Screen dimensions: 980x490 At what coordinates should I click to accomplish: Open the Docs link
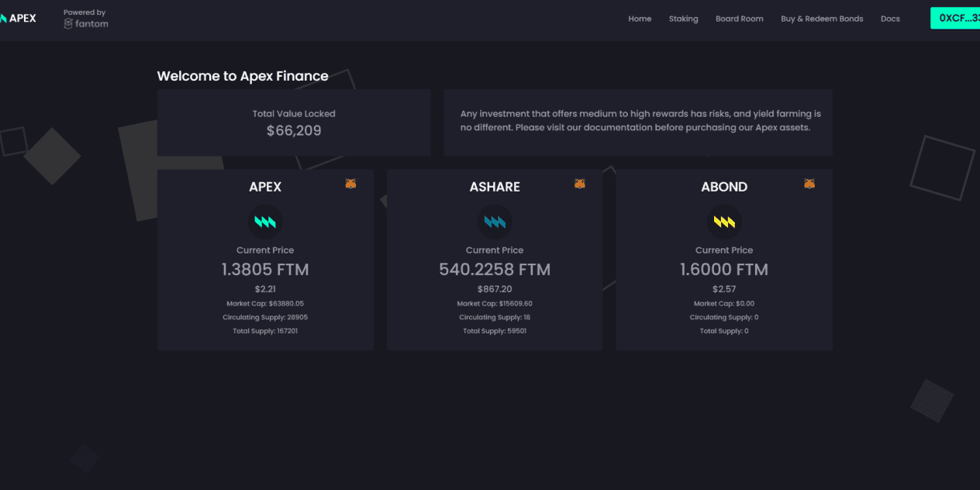pos(890,19)
